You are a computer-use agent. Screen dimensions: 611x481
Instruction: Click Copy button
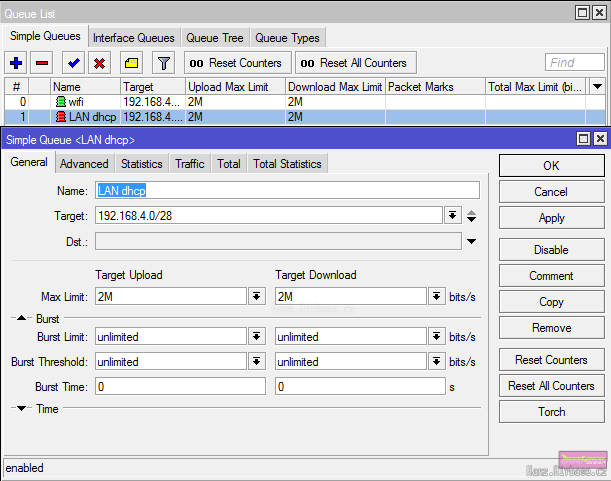click(552, 302)
